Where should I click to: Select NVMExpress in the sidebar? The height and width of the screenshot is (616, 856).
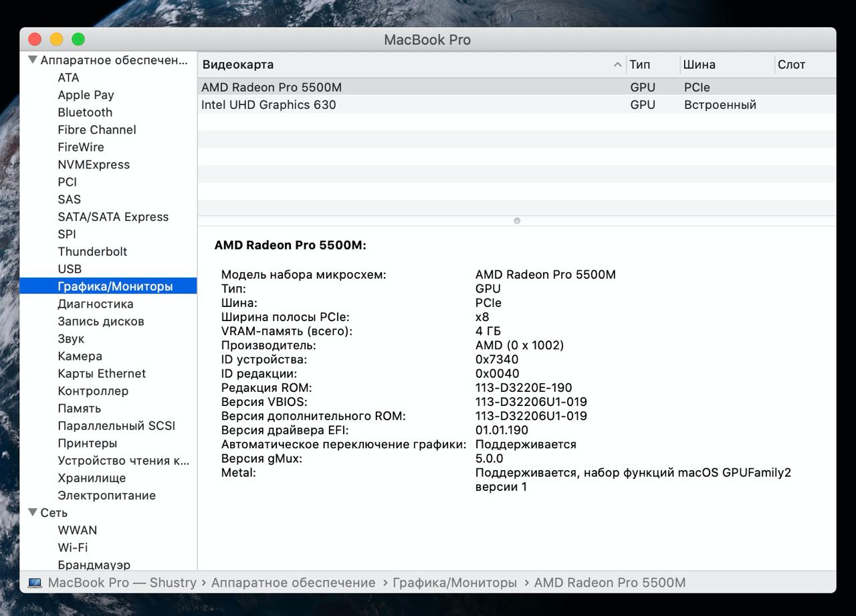click(x=94, y=165)
